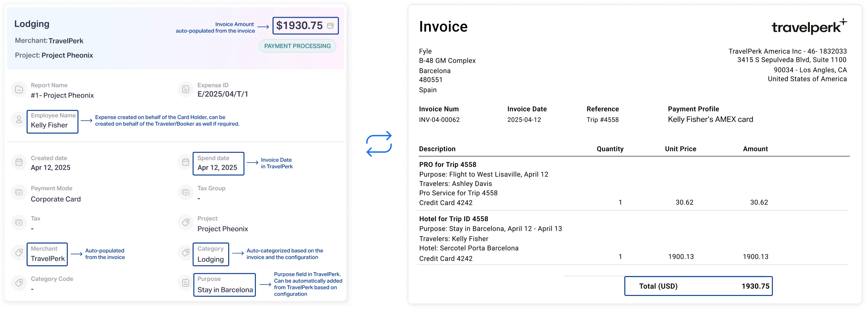Click the PRO for Trip 4558 line item
Viewport: 868px width, 315px height.
[447, 165]
